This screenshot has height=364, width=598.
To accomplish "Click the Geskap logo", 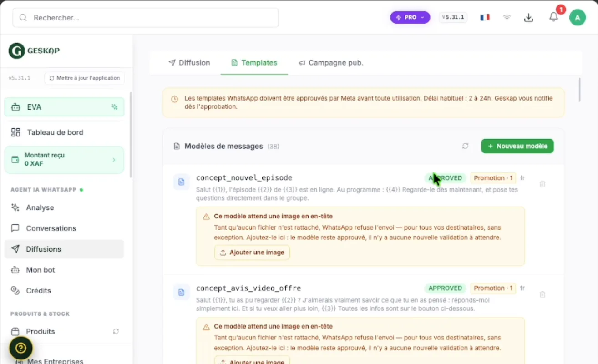I will click(x=34, y=51).
